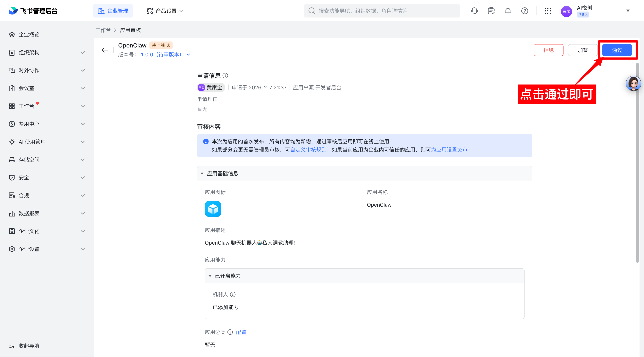This screenshot has height=357, width=644.
Task: Go back with the left arrow
Action: (105, 50)
